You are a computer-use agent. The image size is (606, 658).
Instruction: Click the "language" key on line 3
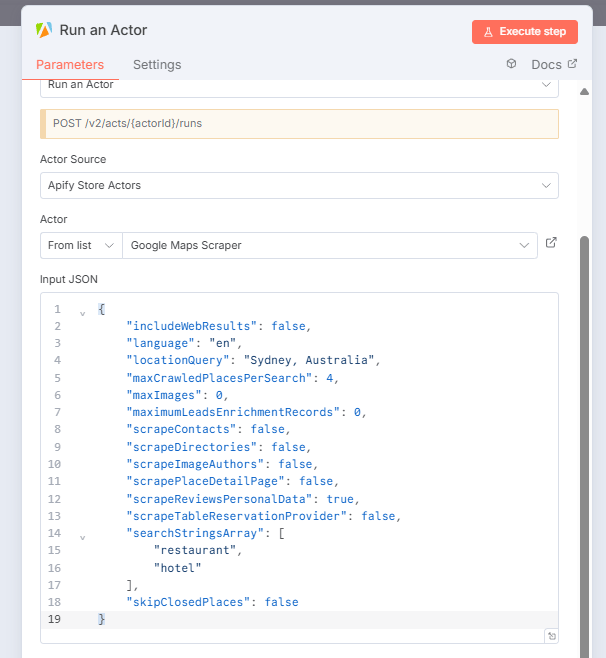tap(160, 343)
